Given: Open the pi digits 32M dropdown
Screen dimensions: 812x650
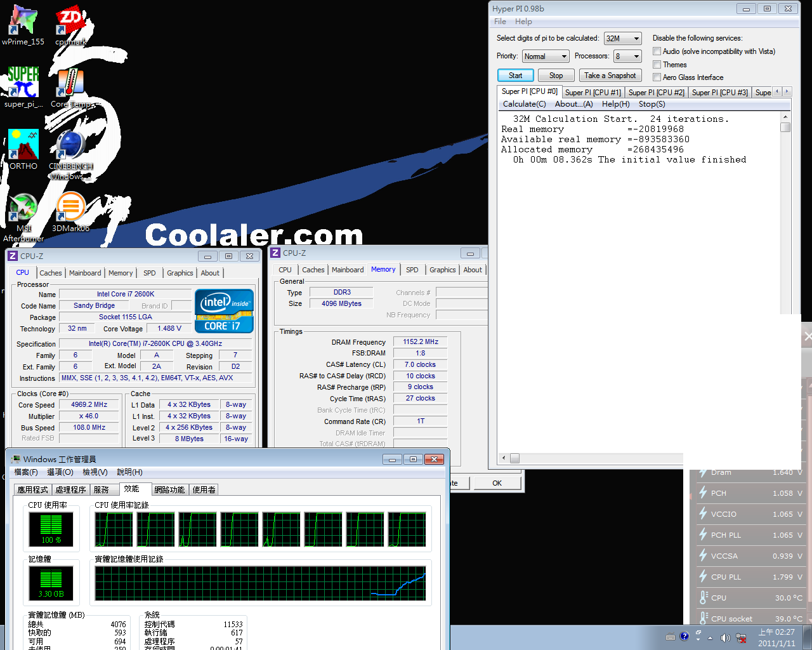Looking at the screenshot, I should pos(623,39).
